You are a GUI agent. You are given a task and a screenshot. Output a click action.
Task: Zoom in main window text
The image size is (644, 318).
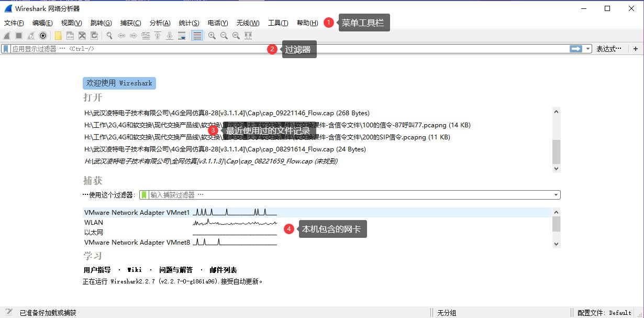(212, 36)
